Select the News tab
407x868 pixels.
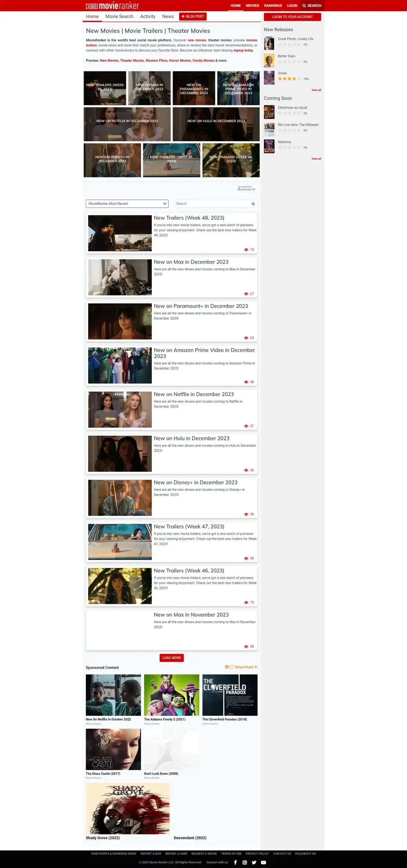pyautogui.click(x=168, y=16)
